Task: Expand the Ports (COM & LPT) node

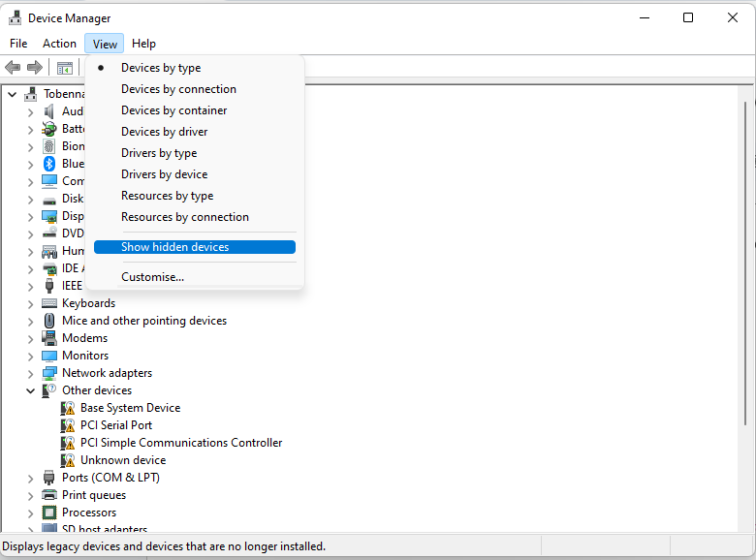Action: pyautogui.click(x=30, y=478)
